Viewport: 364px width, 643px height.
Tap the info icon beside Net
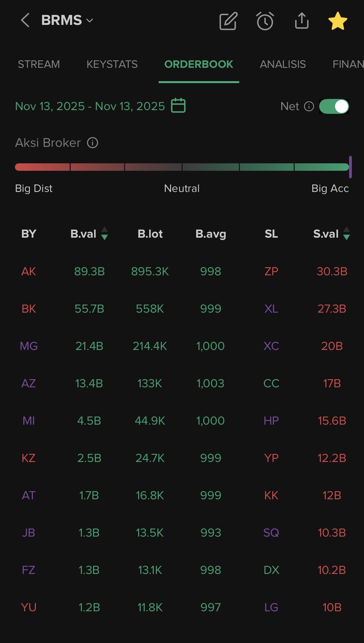click(x=309, y=106)
